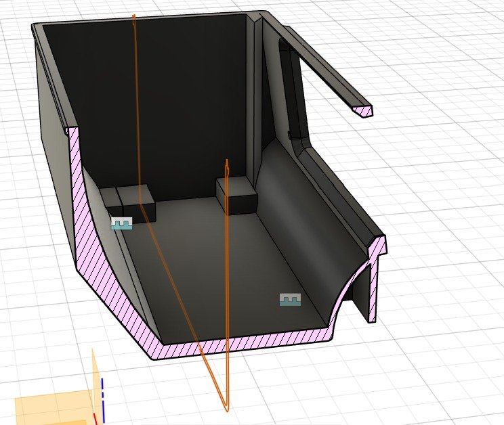Click the section analysis glyph on the floor

(290, 299)
